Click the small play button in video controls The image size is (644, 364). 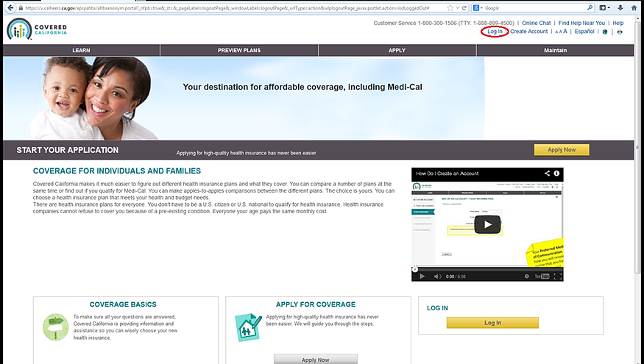422,276
